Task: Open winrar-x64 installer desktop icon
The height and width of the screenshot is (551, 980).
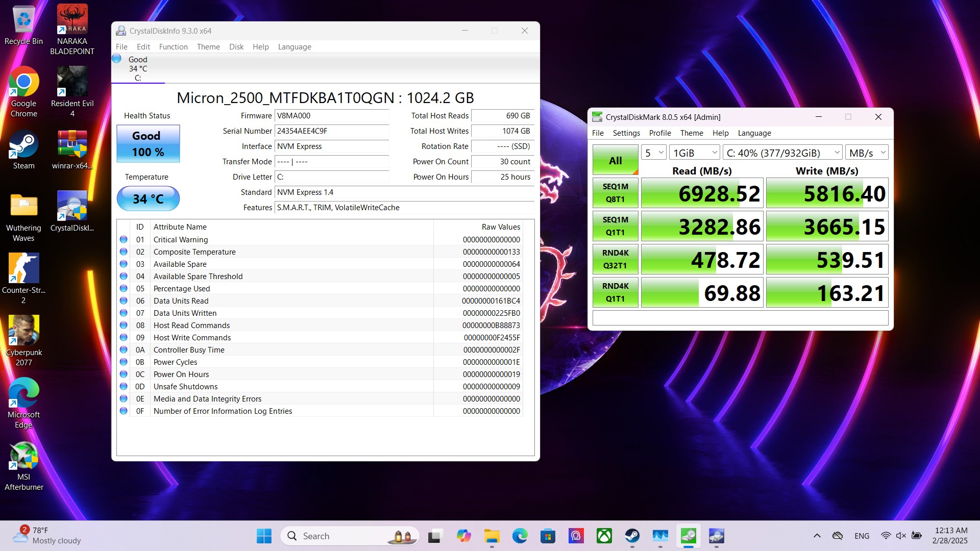Action: [72, 150]
